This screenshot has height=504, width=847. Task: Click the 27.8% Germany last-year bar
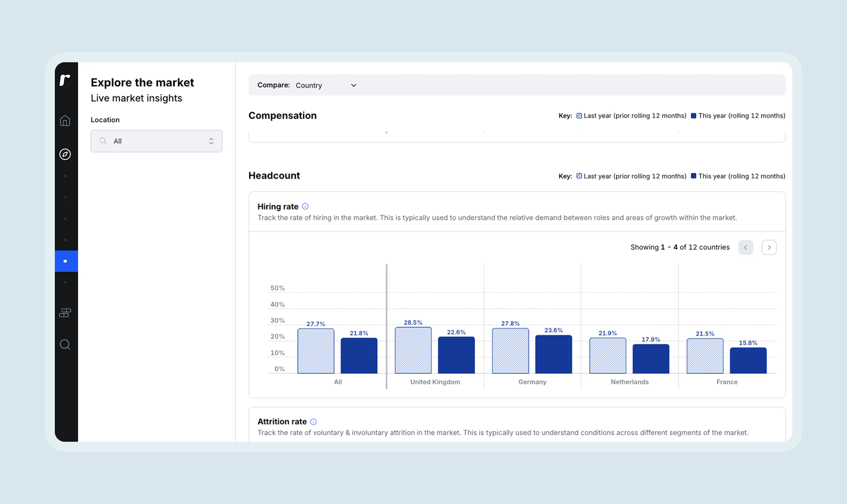coord(510,351)
